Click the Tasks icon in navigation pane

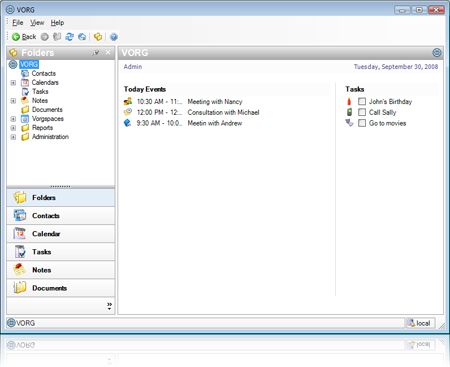click(20, 252)
